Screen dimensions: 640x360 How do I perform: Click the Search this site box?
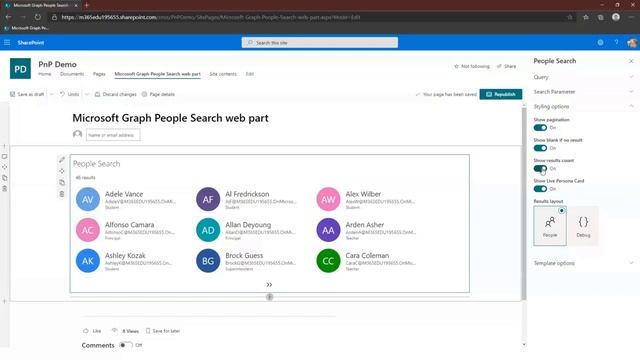click(x=320, y=42)
